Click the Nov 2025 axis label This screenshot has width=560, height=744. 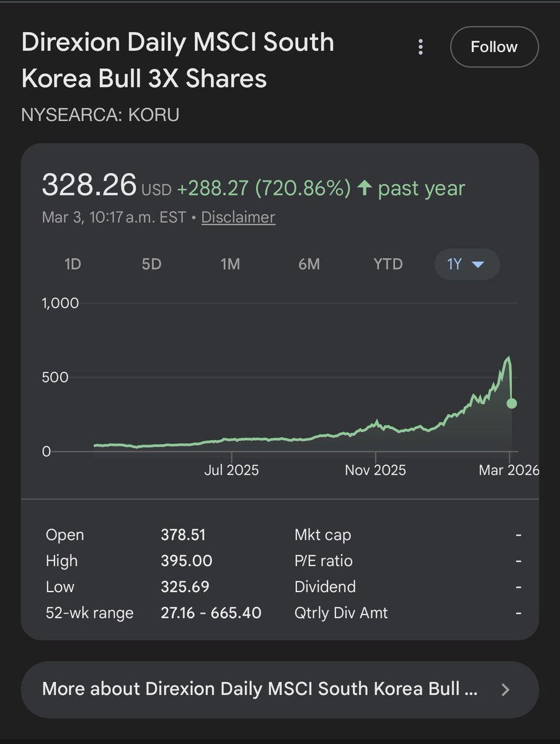coord(375,470)
